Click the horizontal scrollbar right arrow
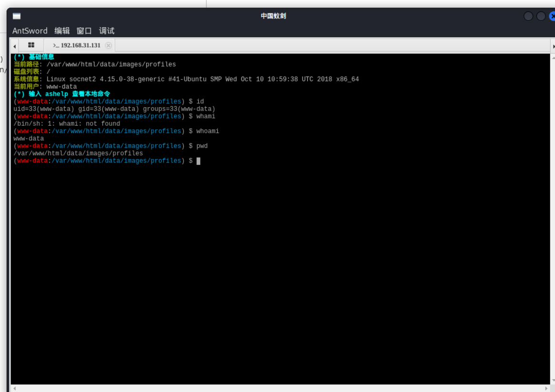 point(546,389)
